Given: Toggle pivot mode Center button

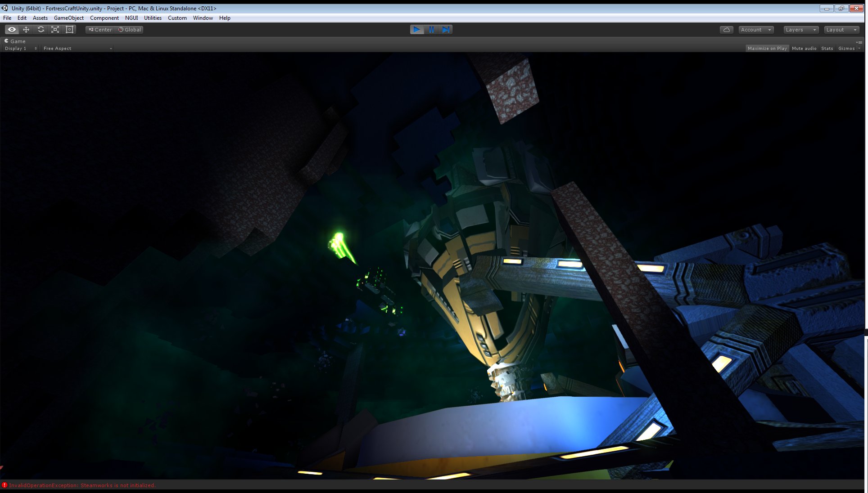Looking at the screenshot, I should (x=100, y=30).
